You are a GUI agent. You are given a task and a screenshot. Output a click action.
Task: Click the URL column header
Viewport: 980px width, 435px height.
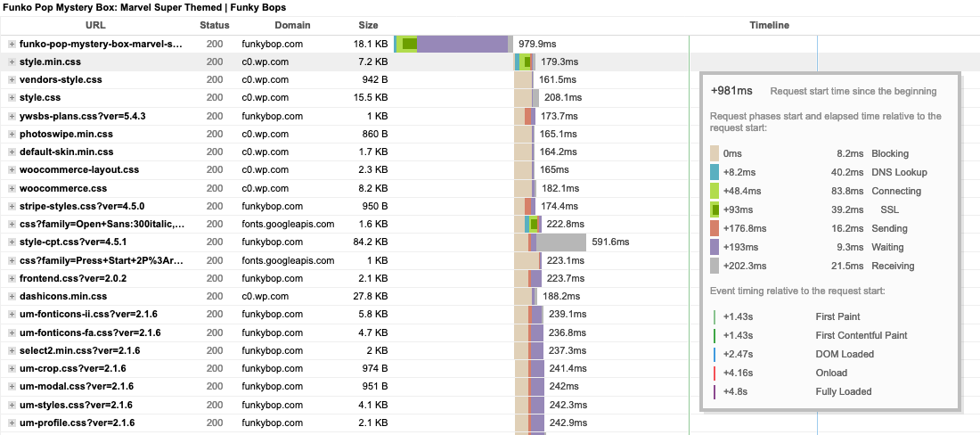click(x=95, y=26)
